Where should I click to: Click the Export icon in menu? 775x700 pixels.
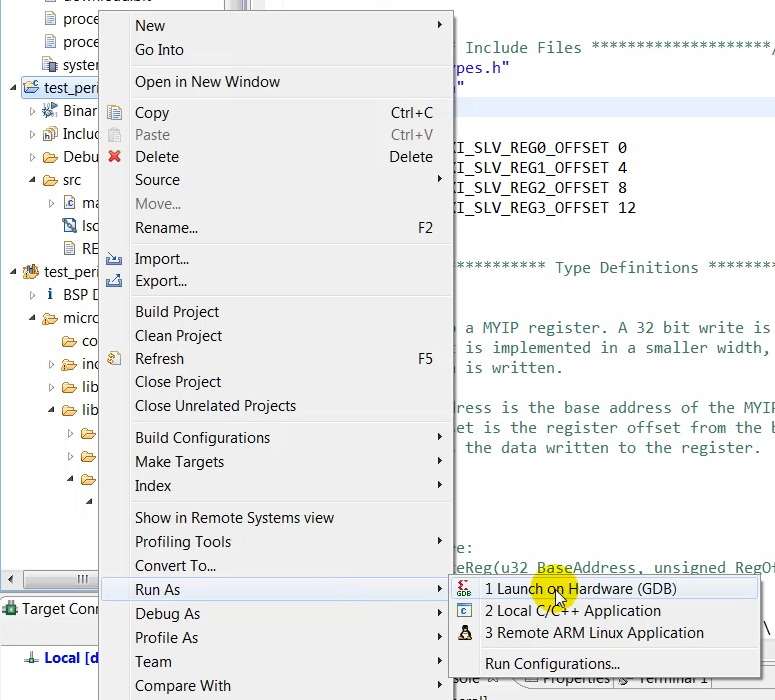[x=115, y=281]
